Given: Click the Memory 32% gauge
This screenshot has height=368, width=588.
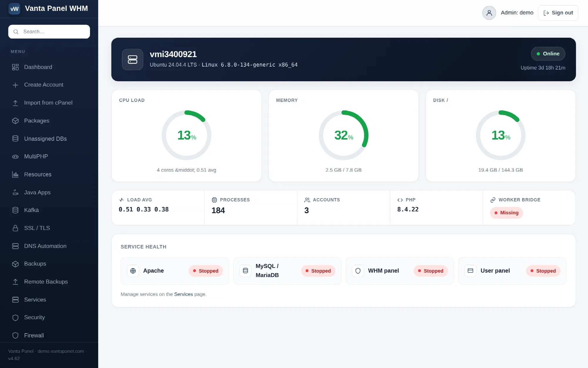Looking at the screenshot, I should click(344, 135).
